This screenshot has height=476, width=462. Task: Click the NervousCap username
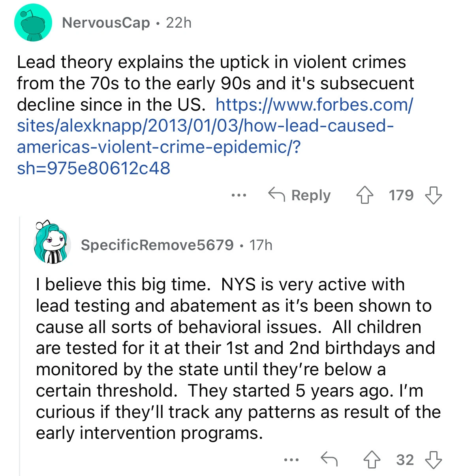click(x=106, y=23)
